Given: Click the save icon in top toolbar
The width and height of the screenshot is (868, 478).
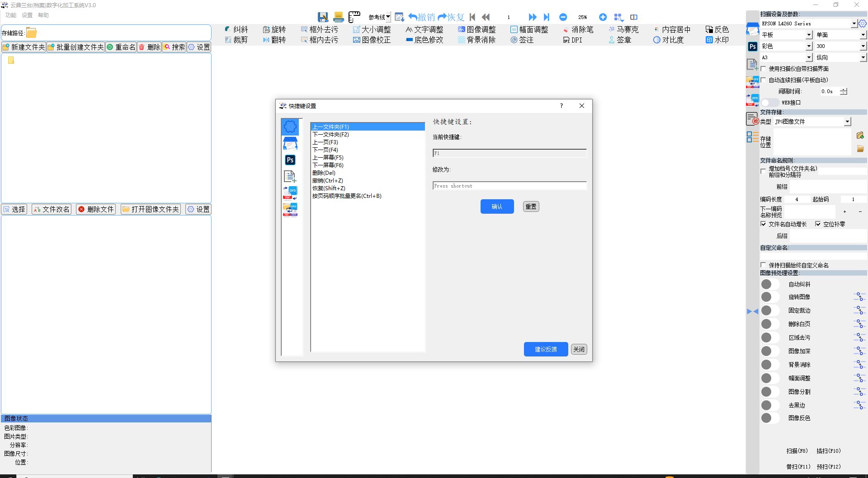Looking at the screenshot, I should tap(323, 17).
